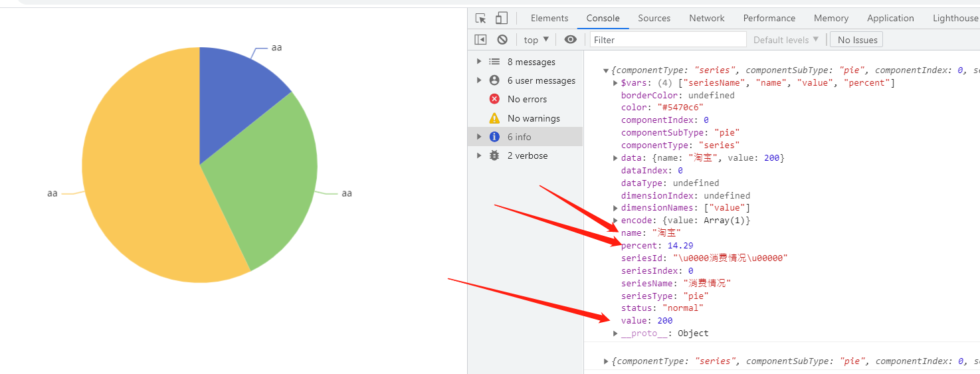This screenshot has height=374, width=980.
Task: Select the borderColor: undefined line
Action: pos(678,95)
